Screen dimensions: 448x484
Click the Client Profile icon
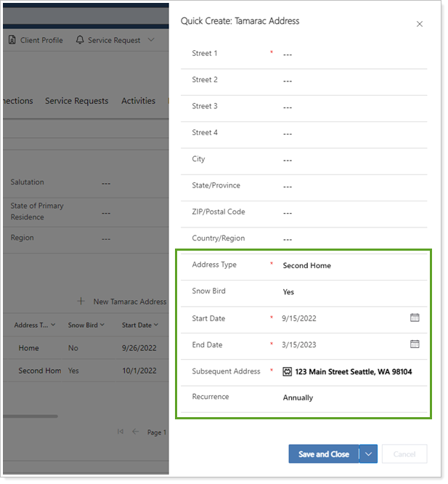pos(12,40)
